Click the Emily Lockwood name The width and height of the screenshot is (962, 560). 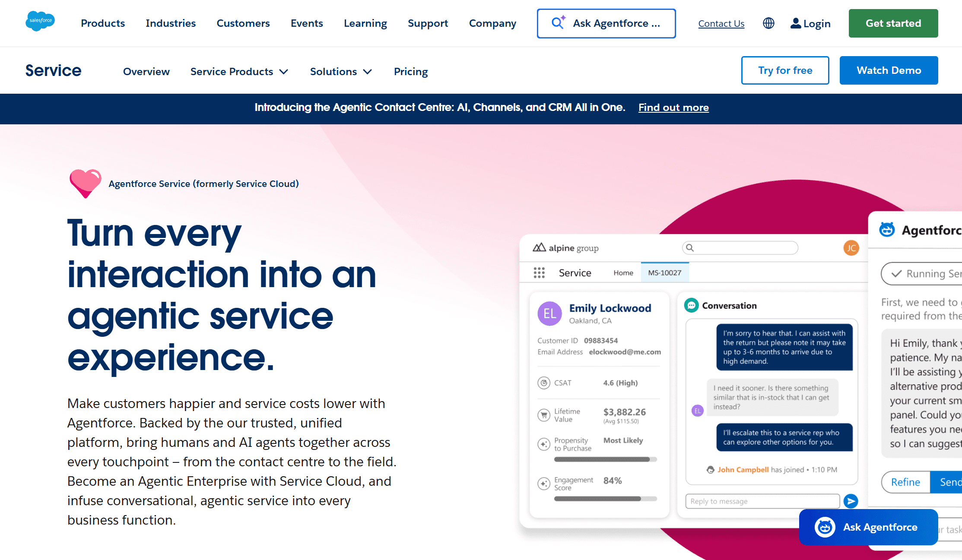(x=610, y=308)
